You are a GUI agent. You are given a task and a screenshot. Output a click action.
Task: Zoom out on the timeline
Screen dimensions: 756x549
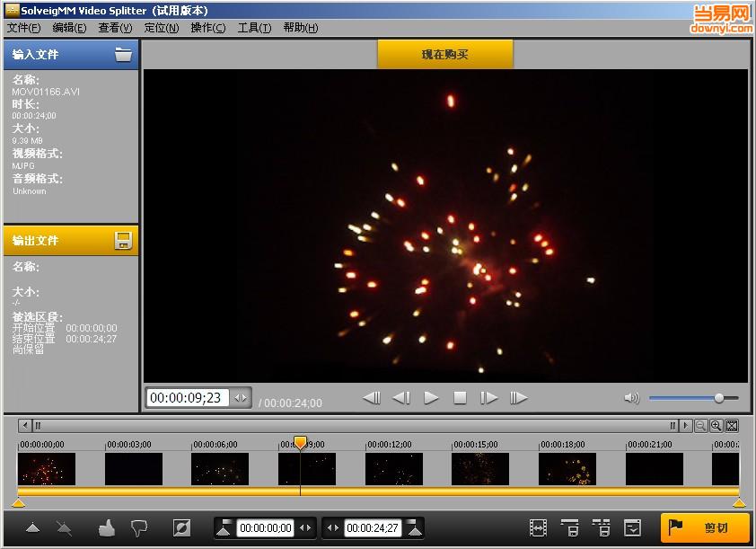700,426
